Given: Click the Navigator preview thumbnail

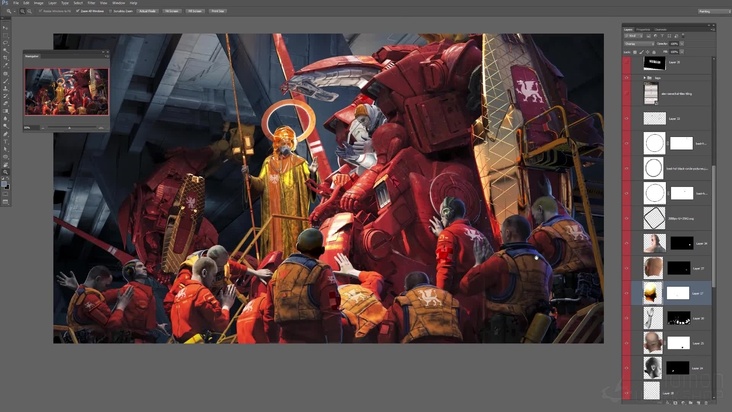Looking at the screenshot, I should tap(67, 92).
